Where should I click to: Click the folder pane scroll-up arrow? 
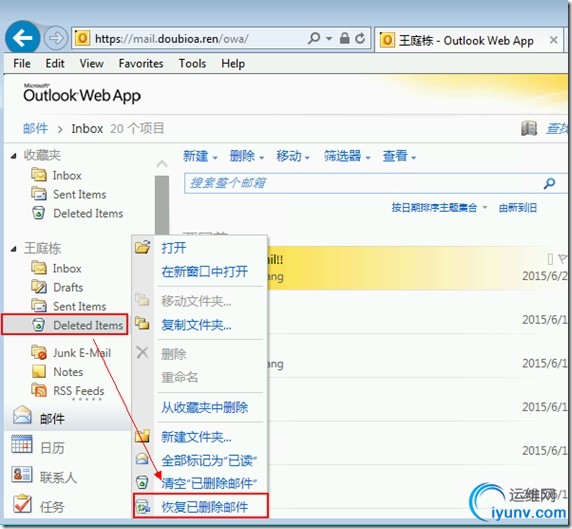[162, 165]
